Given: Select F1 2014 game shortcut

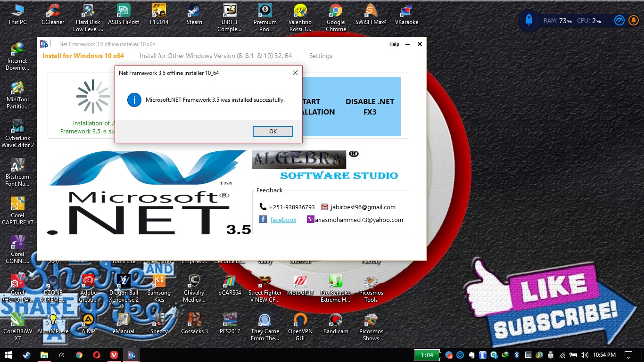Looking at the screenshot, I should coord(159,15).
